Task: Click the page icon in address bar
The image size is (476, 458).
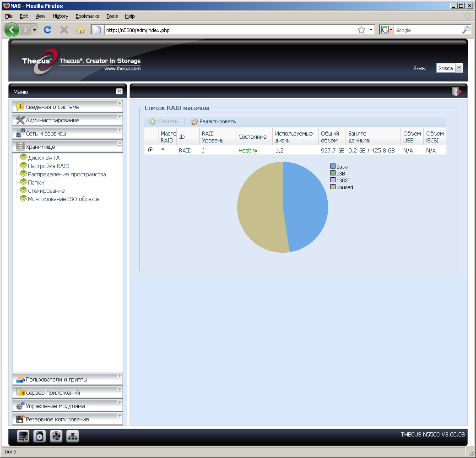Action: point(97,30)
